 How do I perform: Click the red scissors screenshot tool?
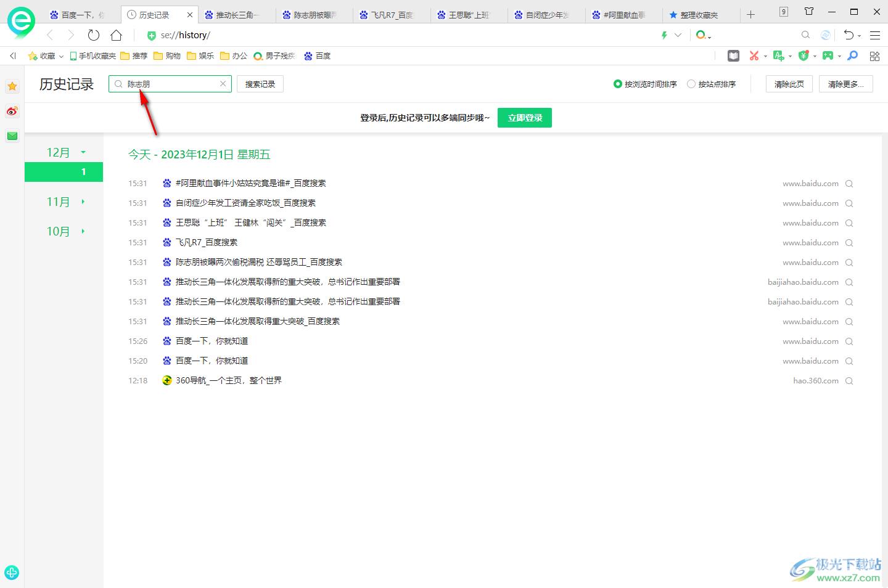tap(754, 56)
